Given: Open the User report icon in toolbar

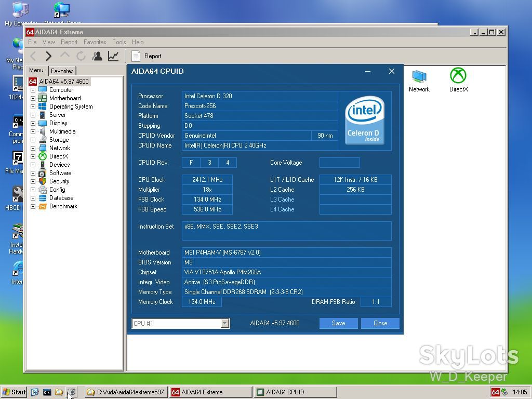Looking at the screenshot, I should coord(97,56).
